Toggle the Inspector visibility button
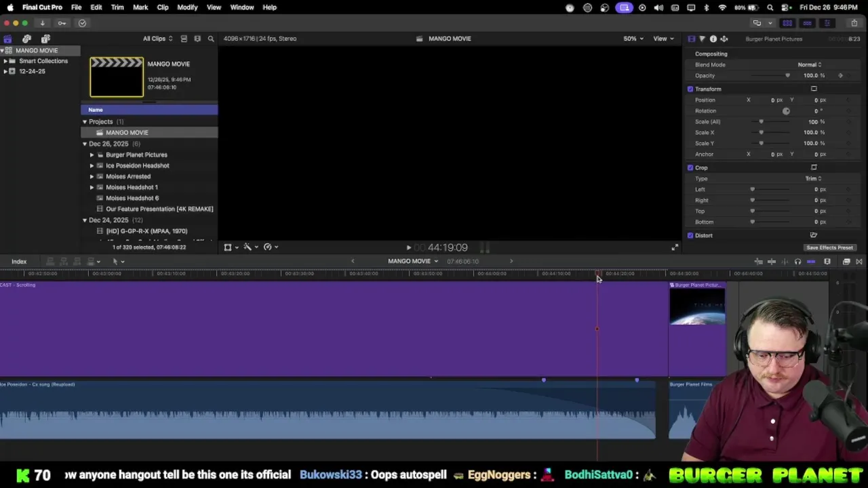This screenshot has width=868, height=488. pyautogui.click(x=827, y=23)
